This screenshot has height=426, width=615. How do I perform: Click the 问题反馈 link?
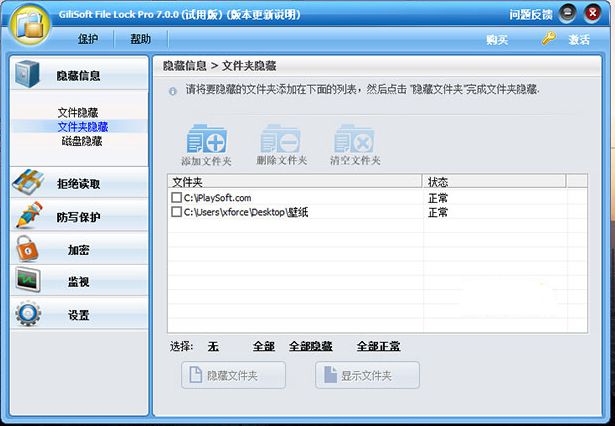531,15
